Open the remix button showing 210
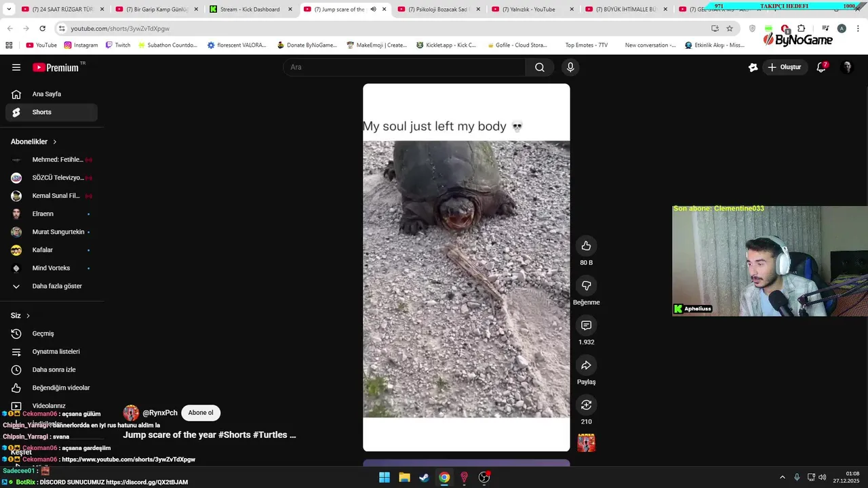This screenshot has height=488, width=868. point(587,405)
